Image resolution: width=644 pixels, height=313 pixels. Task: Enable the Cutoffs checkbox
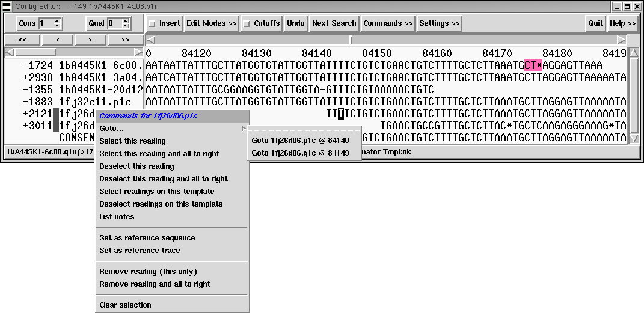point(247,24)
